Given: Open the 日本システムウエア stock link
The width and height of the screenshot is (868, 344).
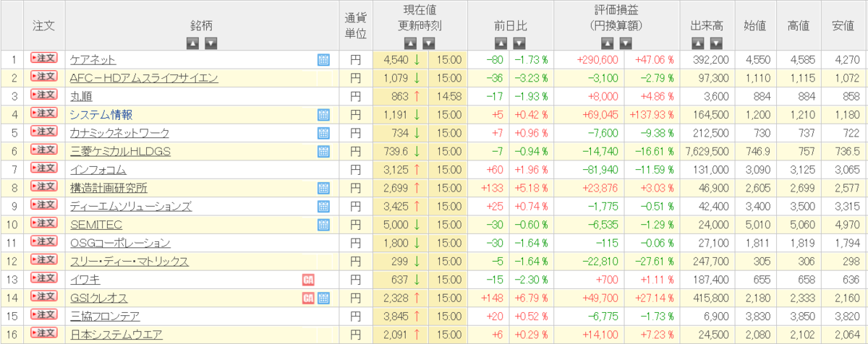Looking at the screenshot, I should tap(116, 335).
